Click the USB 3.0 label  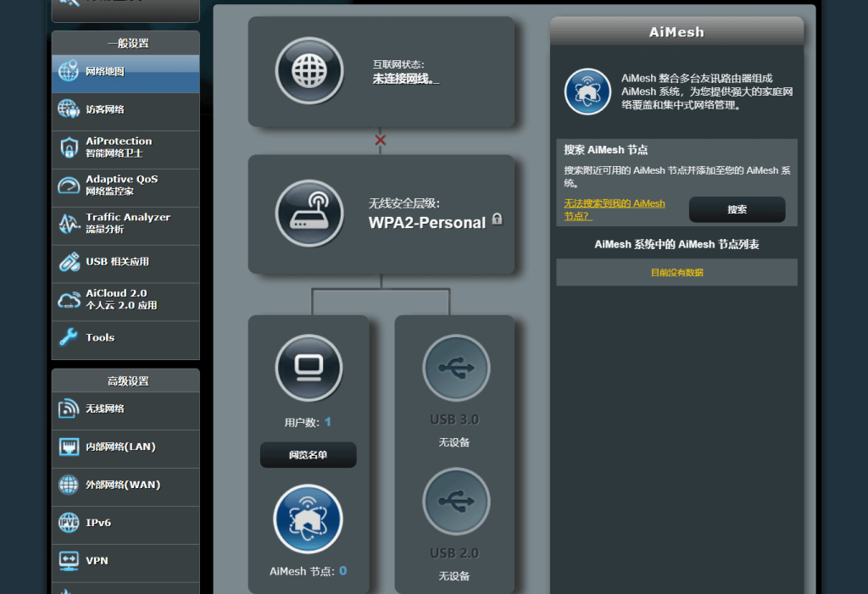[454, 419]
